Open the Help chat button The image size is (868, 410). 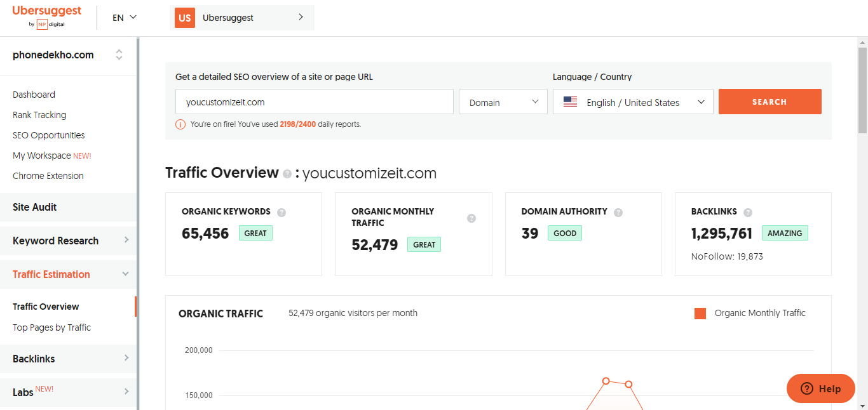[x=821, y=388]
